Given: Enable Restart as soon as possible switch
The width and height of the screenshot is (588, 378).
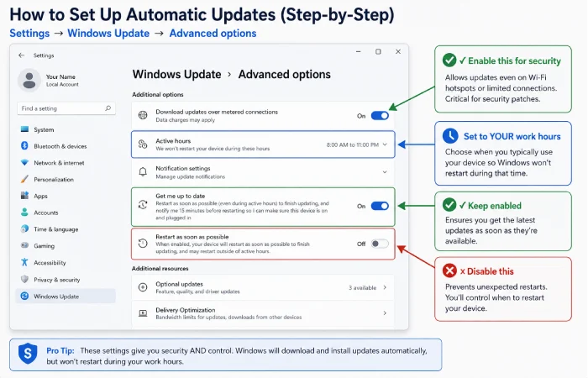Looking at the screenshot, I should point(380,244).
